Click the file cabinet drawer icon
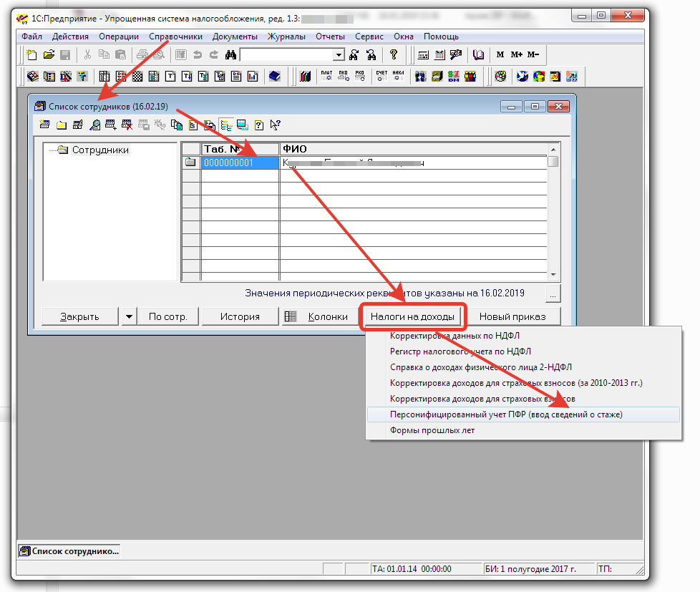The width and height of the screenshot is (700, 592). [x=437, y=77]
